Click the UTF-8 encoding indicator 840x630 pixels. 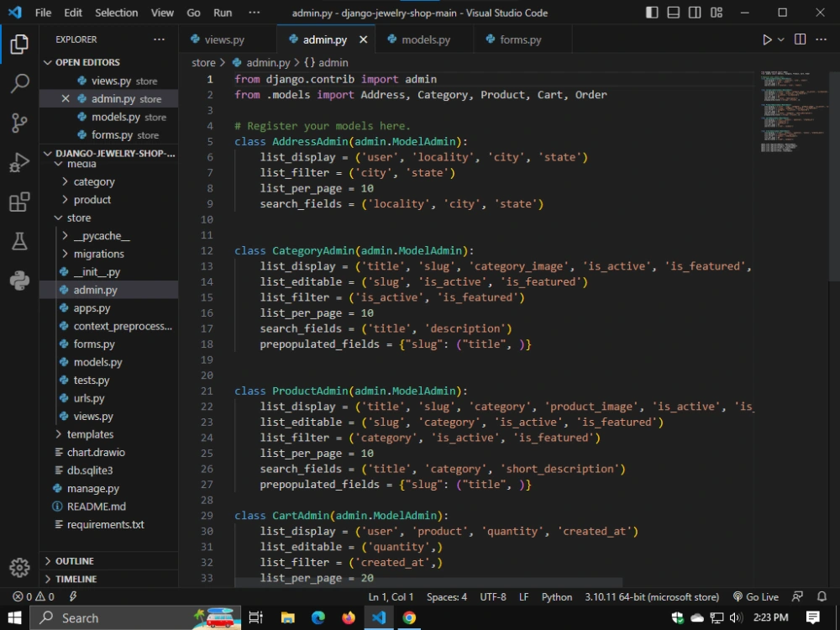pyautogui.click(x=492, y=596)
